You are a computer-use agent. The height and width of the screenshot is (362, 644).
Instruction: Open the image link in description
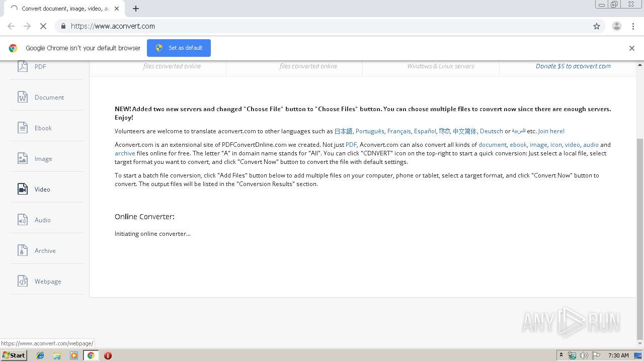(x=538, y=145)
